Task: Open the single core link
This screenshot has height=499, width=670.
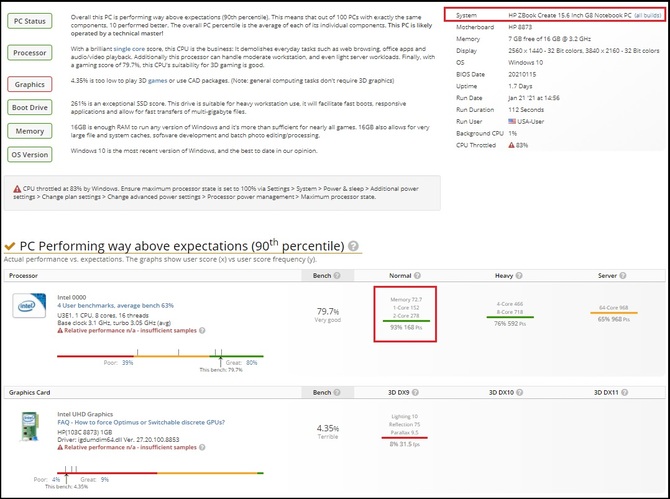Action: click(129, 49)
